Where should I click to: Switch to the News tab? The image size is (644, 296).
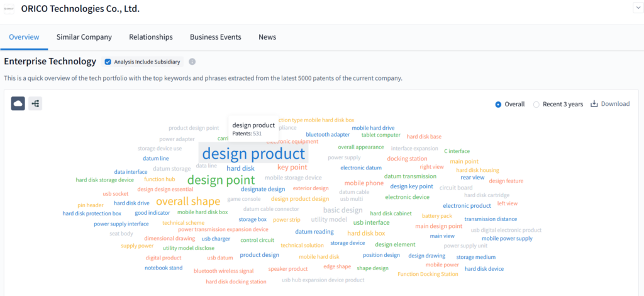point(267,37)
